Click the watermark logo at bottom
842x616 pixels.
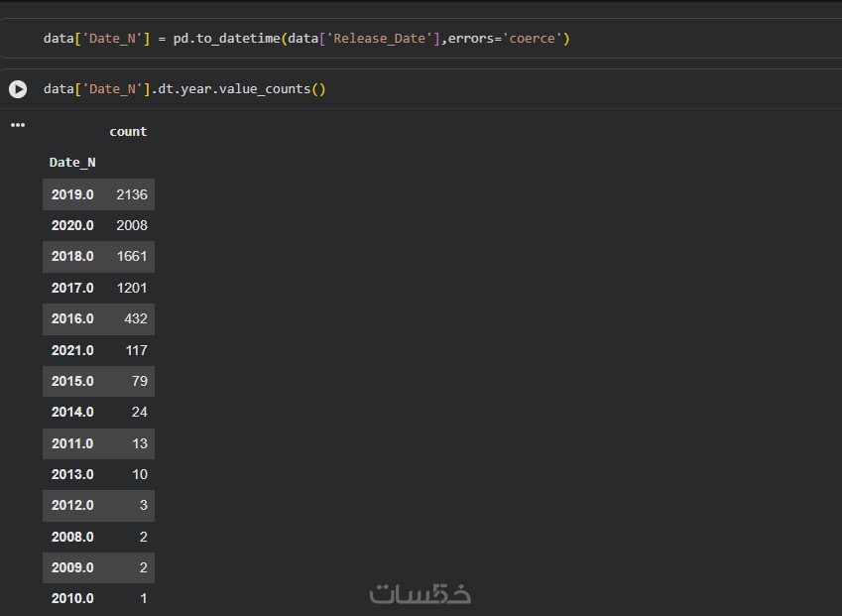pyautogui.click(x=421, y=593)
